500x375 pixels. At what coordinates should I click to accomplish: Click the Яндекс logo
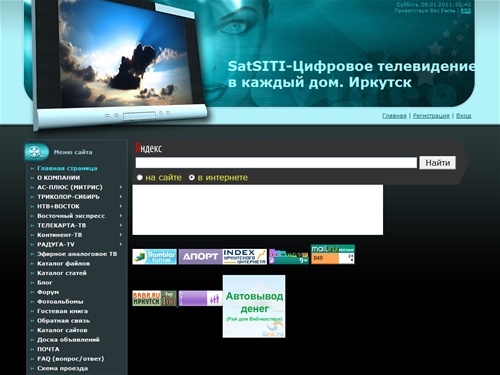pyautogui.click(x=149, y=148)
